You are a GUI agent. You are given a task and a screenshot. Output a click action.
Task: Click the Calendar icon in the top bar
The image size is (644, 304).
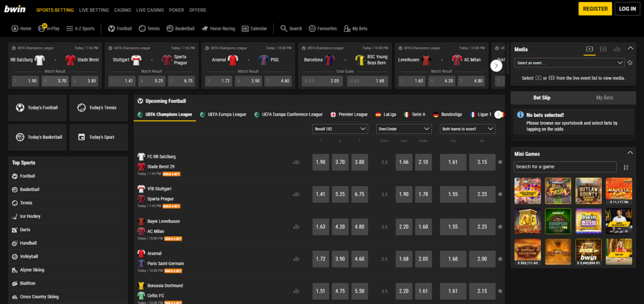point(245,28)
